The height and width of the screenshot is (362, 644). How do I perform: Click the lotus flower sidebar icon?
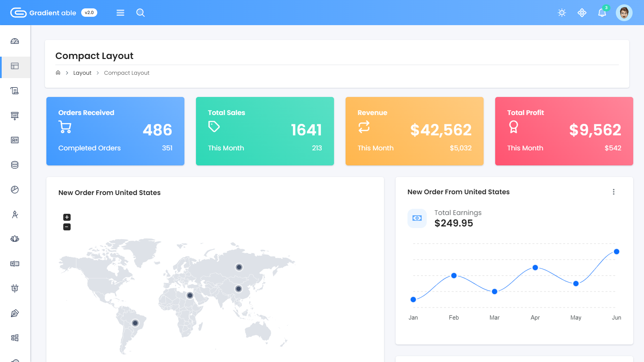pos(15,239)
